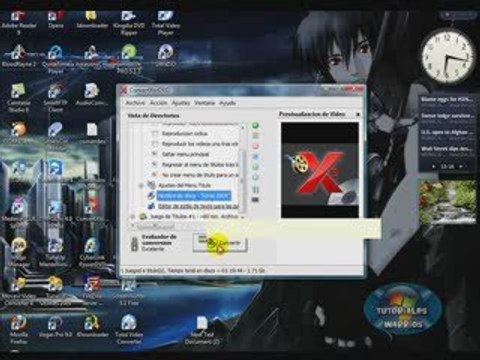Screen dimensions: 480x360
Task: Open the Opera desktop shortcut
Action: [x=55, y=20]
